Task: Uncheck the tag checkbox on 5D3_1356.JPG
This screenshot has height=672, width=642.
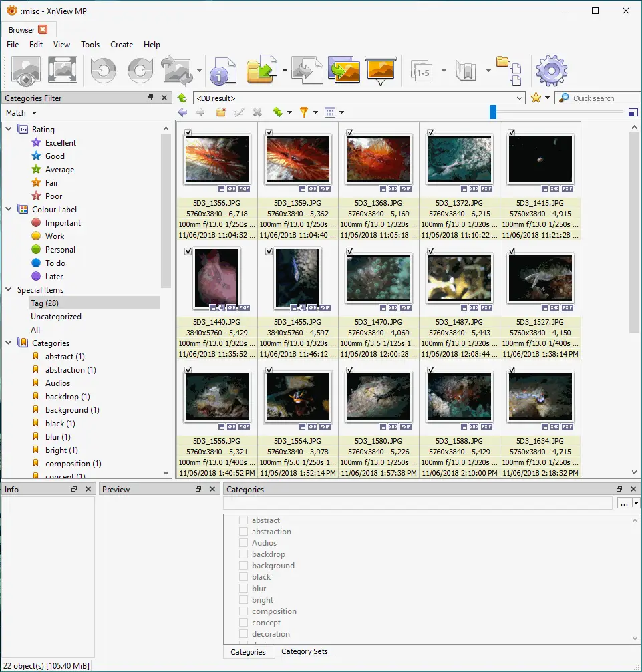Action: tap(188, 132)
